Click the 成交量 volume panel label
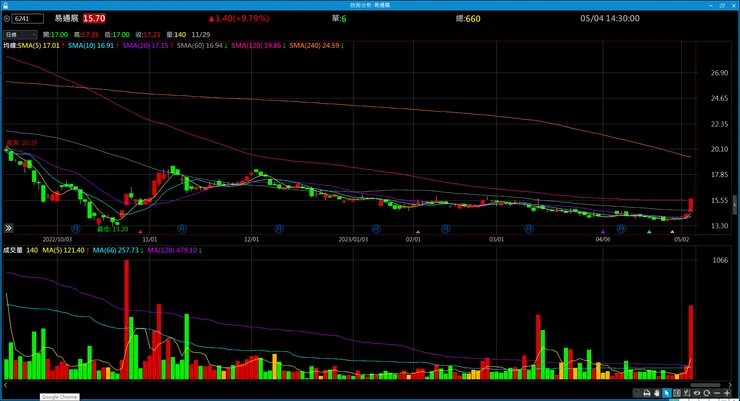 click(x=13, y=250)
